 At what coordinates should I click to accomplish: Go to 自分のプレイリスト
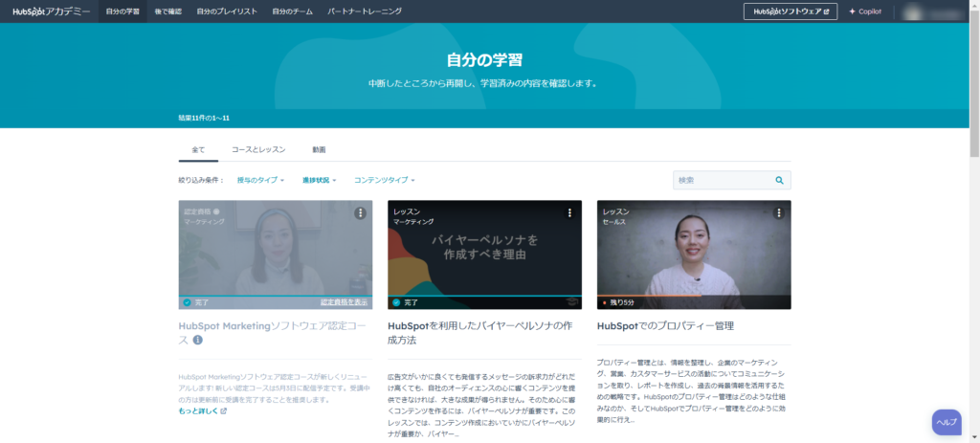tap(227, 11)
